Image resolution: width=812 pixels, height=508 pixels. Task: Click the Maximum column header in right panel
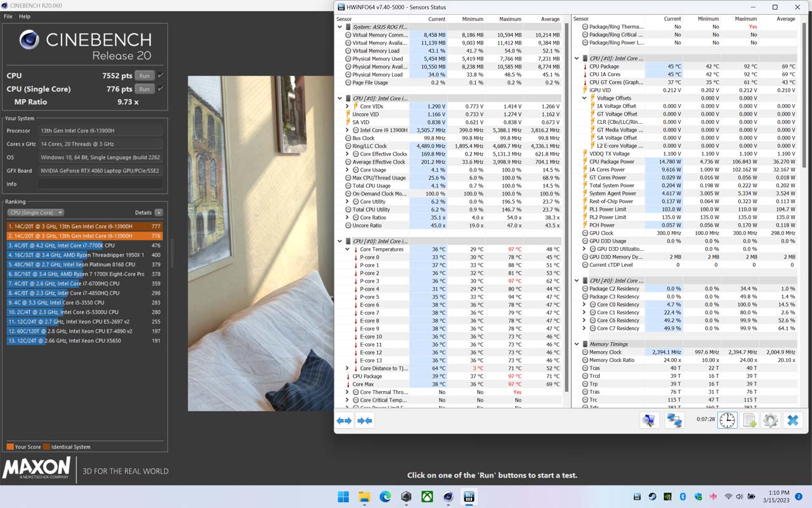click(746, 19)
